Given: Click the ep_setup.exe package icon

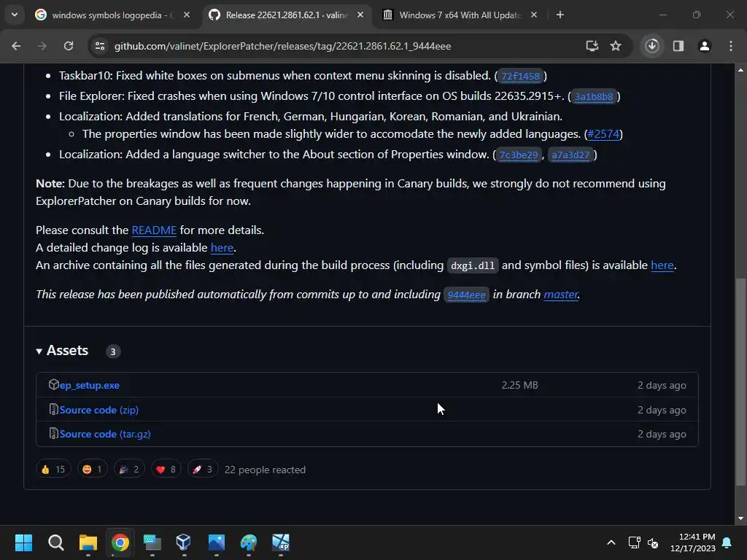Looking at the screenshot, I should [54, 385].
